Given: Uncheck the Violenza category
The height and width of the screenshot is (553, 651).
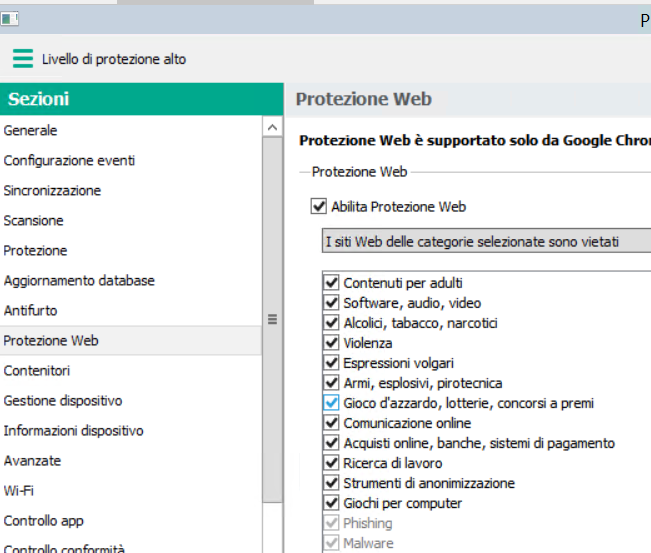Looking at the screenshot, I should pyautogui.click(x=332, y=343).
